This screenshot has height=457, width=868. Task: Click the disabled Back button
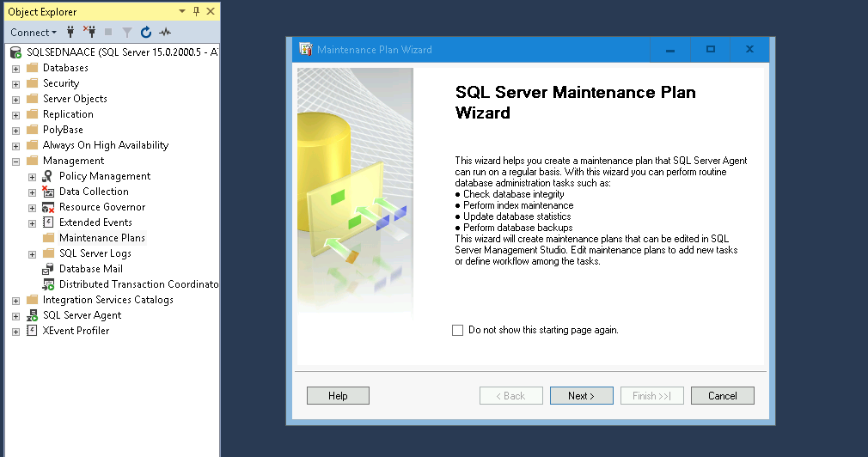511,396
